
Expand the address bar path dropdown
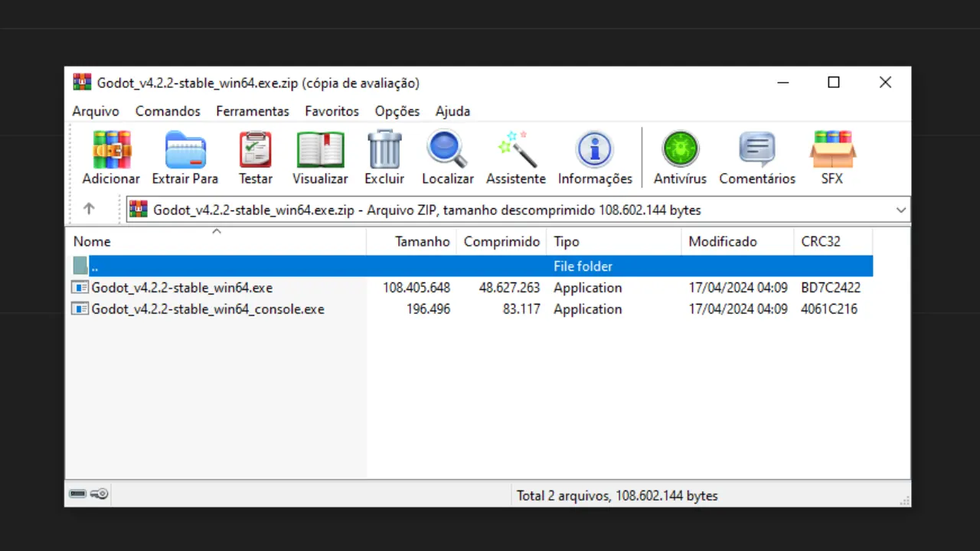pos(900,210)
